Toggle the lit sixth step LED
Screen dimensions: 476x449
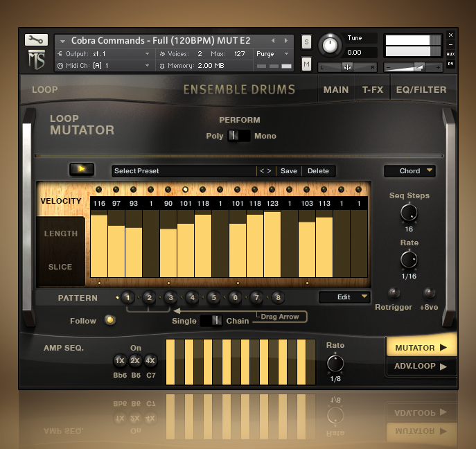[185, 189]
